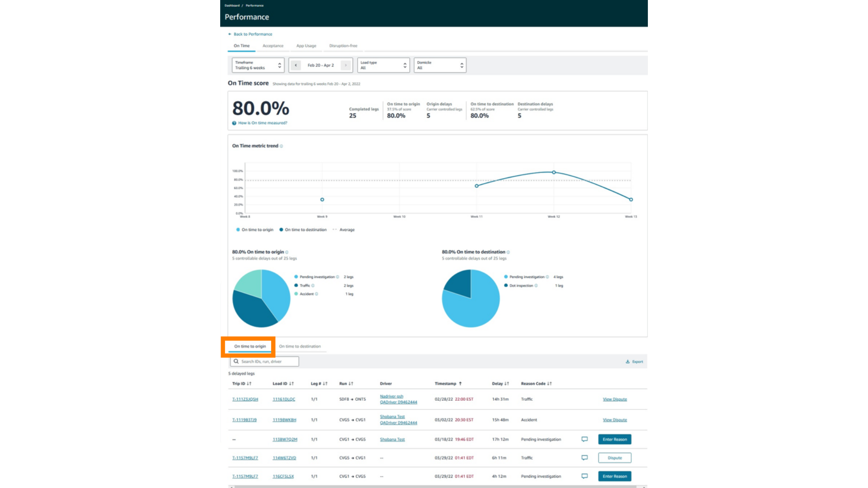Sort table by Delay column arrows

[x=507, y=384]
